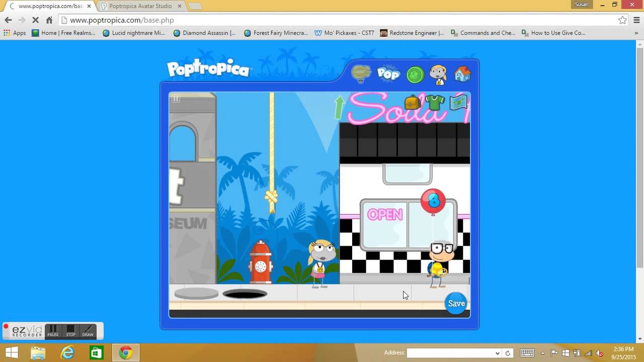Open the blimp travel map icon

click(361, 74)
